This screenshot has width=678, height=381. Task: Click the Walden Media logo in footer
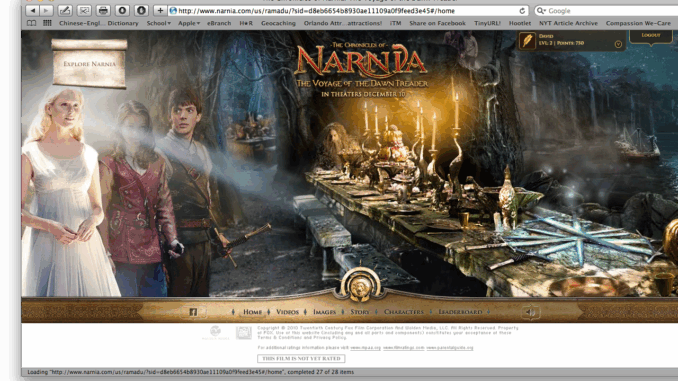(x=216, y=333)
